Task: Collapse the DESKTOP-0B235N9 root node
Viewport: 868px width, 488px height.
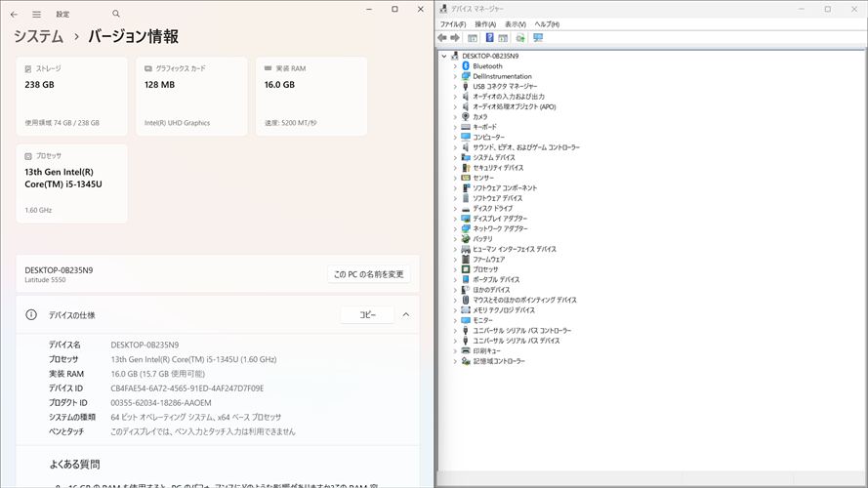Action: [444, 56]
